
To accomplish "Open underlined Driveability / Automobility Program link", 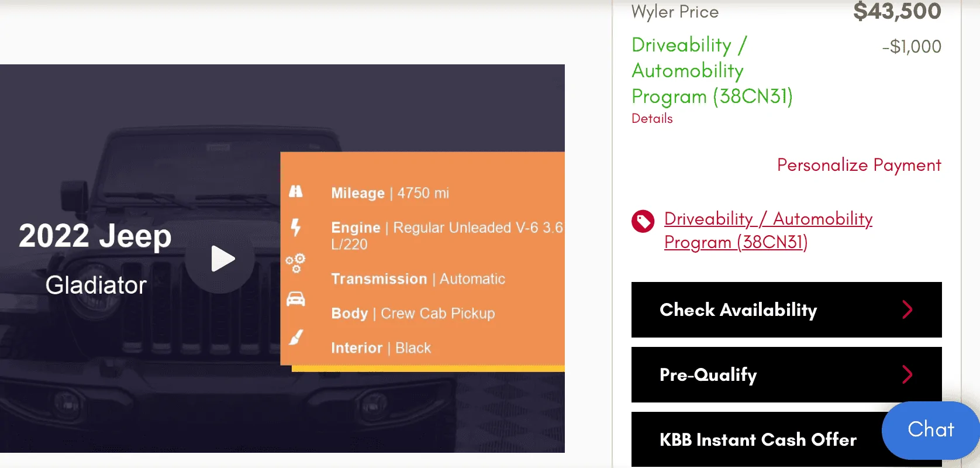I will (x=768, y=230).
